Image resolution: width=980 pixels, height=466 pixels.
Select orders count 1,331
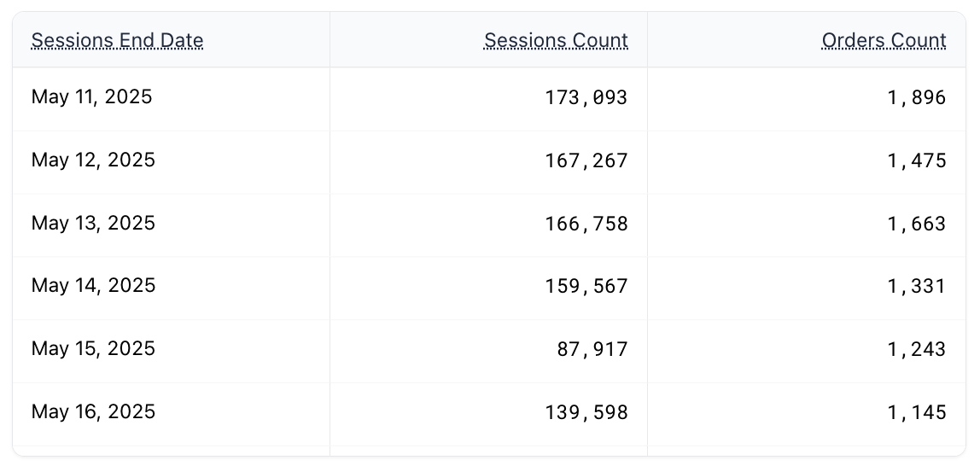917,287
